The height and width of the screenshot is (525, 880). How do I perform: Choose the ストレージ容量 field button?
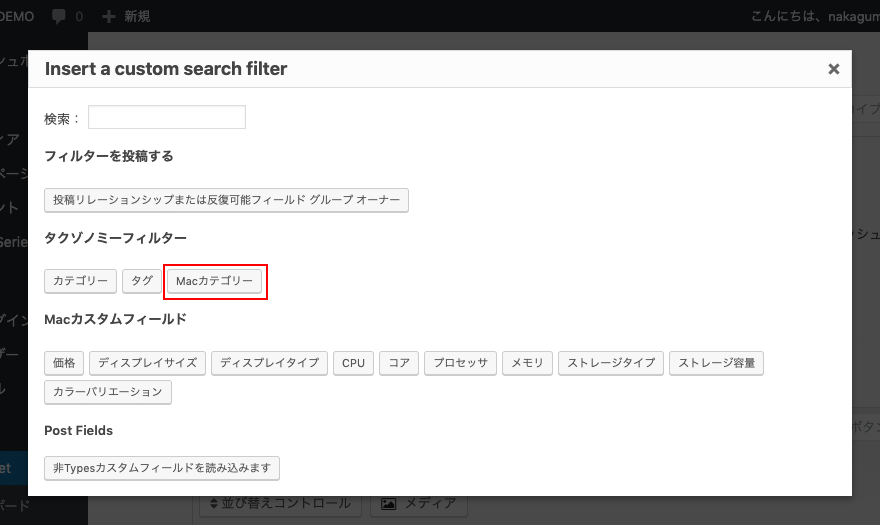pos(717,363)
